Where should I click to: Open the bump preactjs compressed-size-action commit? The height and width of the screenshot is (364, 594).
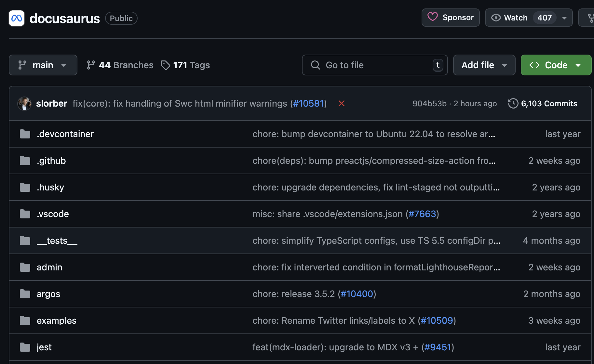tap(374, 161)
